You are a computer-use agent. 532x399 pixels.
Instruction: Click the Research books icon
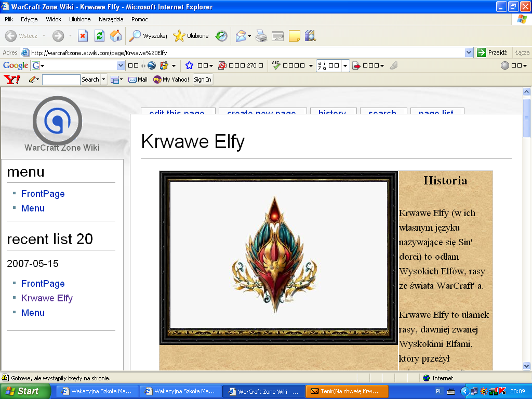tap(311, 36)
